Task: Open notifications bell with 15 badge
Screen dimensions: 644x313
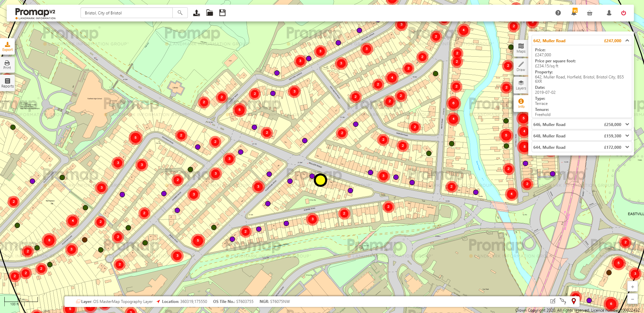Action: point(574,12)
